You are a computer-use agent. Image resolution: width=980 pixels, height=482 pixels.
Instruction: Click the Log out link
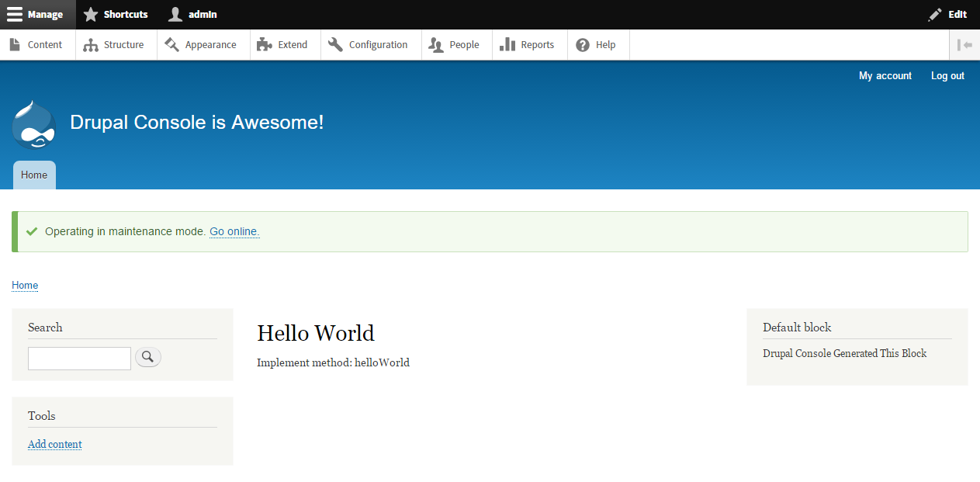coord(947,75)
